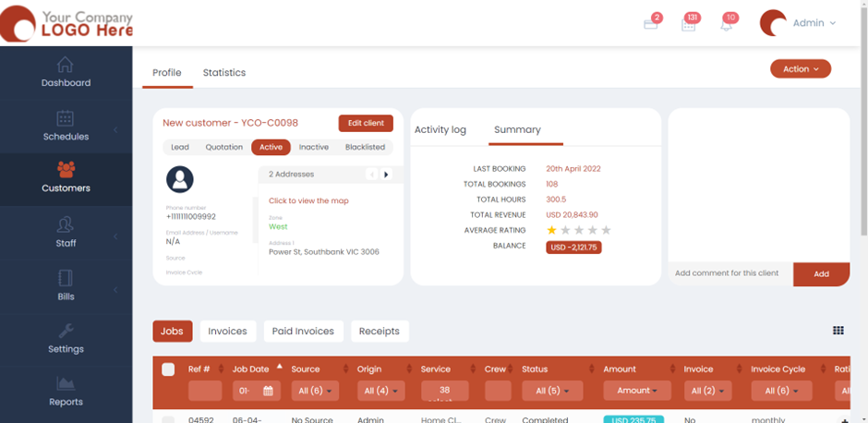Viewport: 868px width, 423px height.
Task: Switch to the Statistics tab
Action: coord(224,73)
